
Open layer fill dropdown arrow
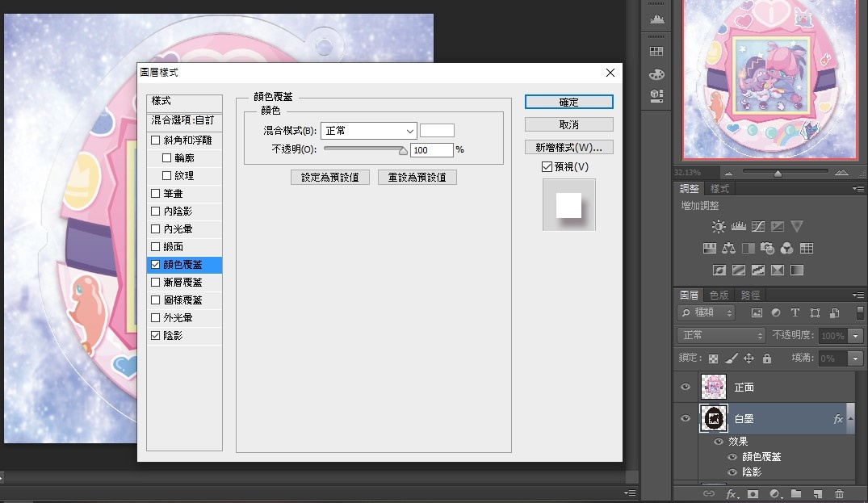[x=856, y=358]
